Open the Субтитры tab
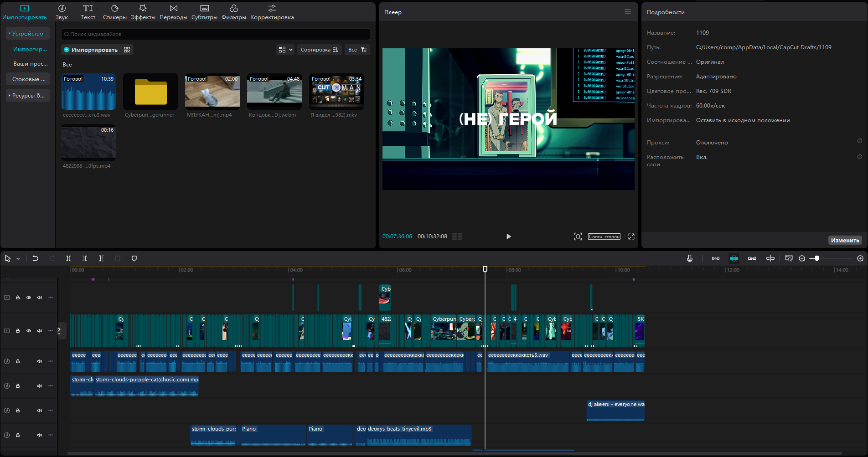 (204, 12)
